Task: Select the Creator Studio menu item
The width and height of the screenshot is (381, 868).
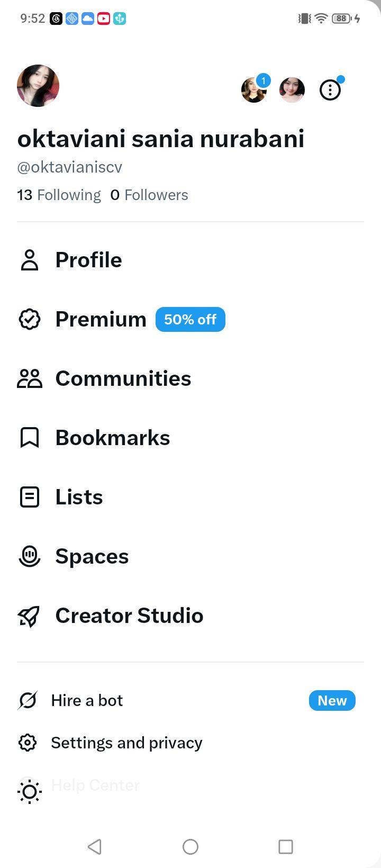Action: click(x=190, y=616)
